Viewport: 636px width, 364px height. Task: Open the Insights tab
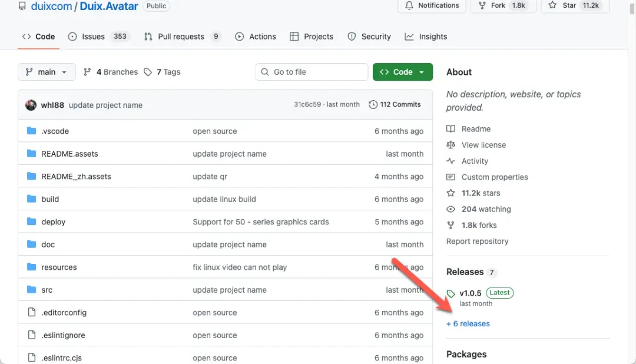tap(426, 37)
